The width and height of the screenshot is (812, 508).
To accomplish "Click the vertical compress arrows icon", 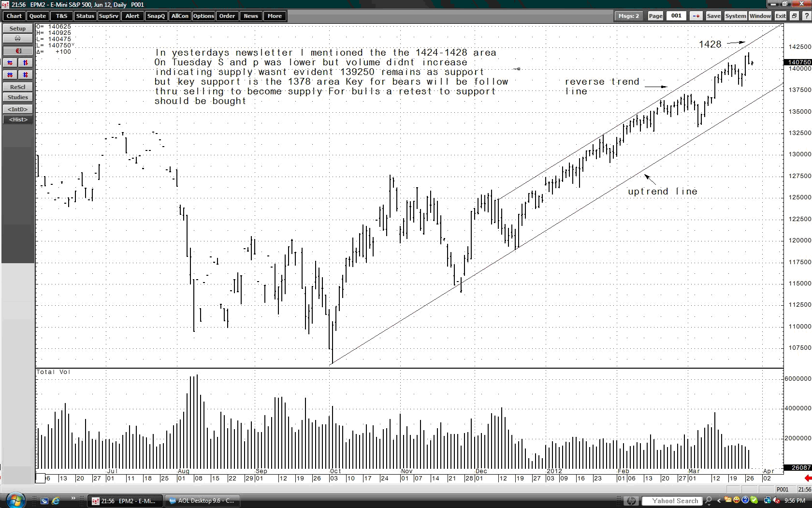I will tap(26, 75).
